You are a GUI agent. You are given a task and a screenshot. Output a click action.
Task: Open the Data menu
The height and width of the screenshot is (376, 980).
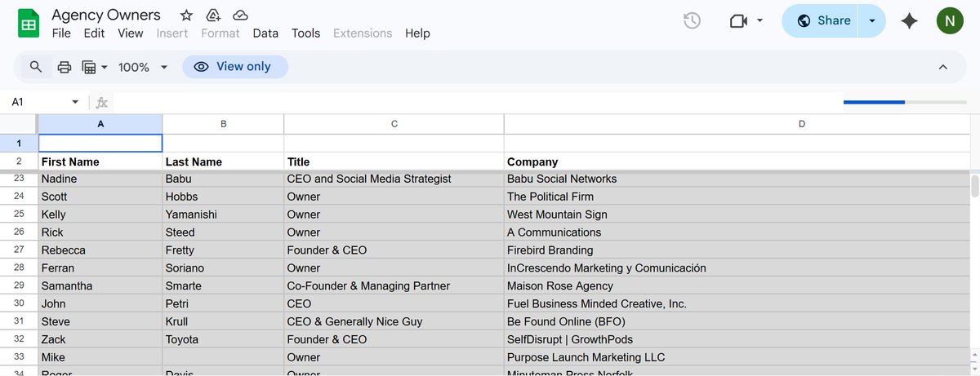265,33
